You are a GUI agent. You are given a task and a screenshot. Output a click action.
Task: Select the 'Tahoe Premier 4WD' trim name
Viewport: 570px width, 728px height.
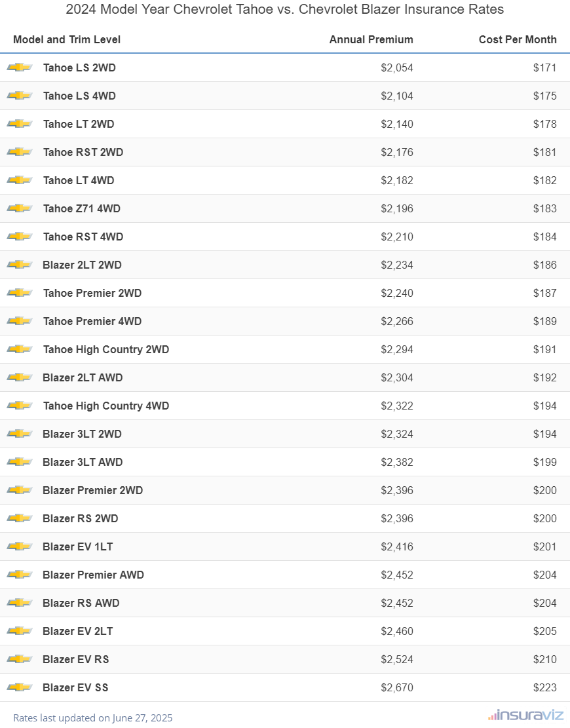point(92,321)
